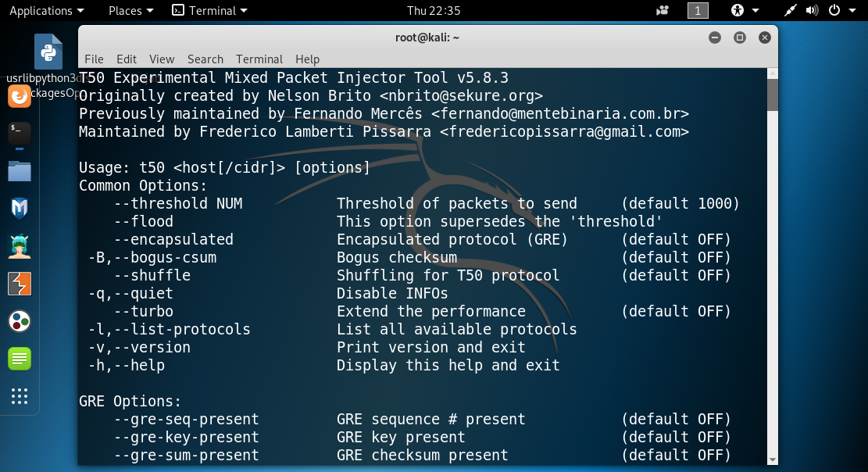Click the pen tray icon in the top bar
This screenshot has width=868, height=472.
790,10
